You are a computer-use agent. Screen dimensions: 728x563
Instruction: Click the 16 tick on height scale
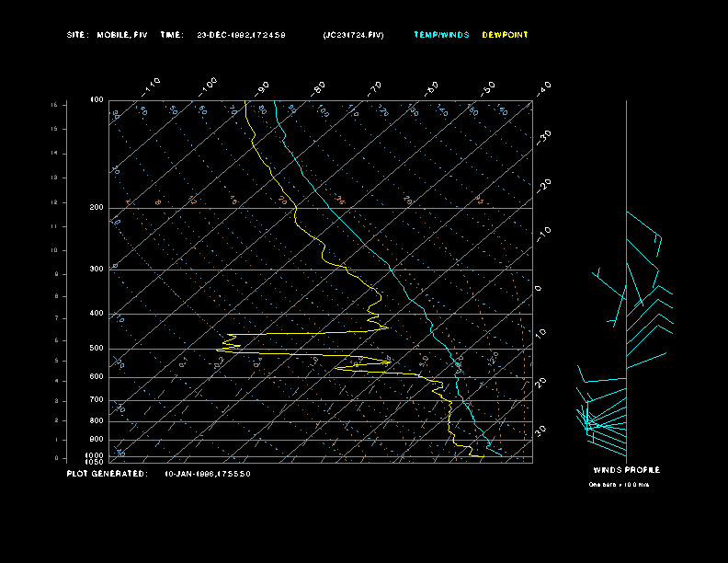(x=54, y=105)
